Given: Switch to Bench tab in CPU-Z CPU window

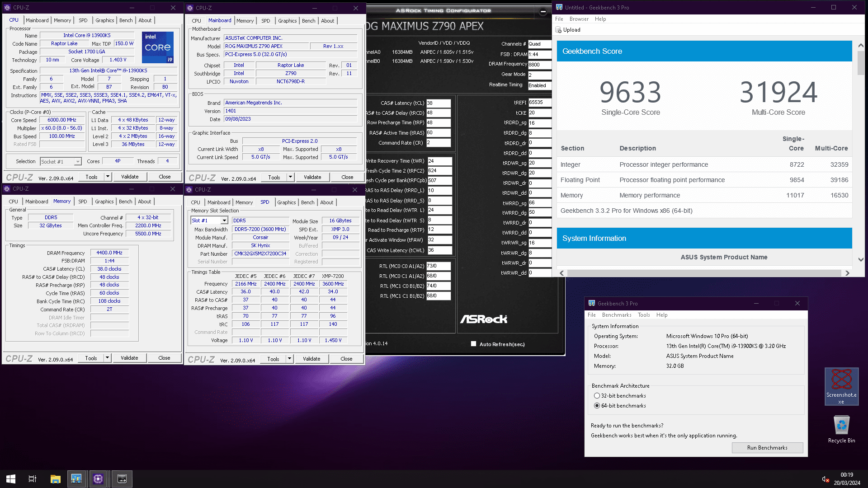Looking at the screenshot, I should (x=126, y=20).
